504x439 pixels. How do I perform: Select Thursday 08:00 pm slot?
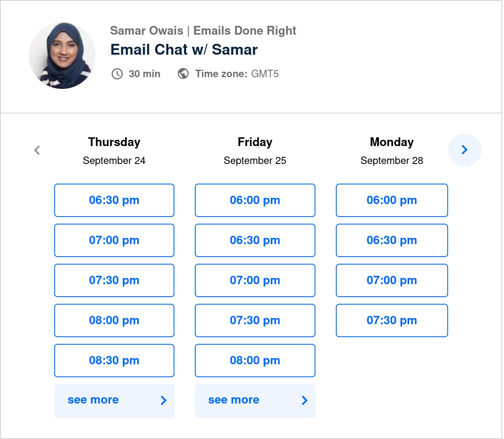coord(114,320)
